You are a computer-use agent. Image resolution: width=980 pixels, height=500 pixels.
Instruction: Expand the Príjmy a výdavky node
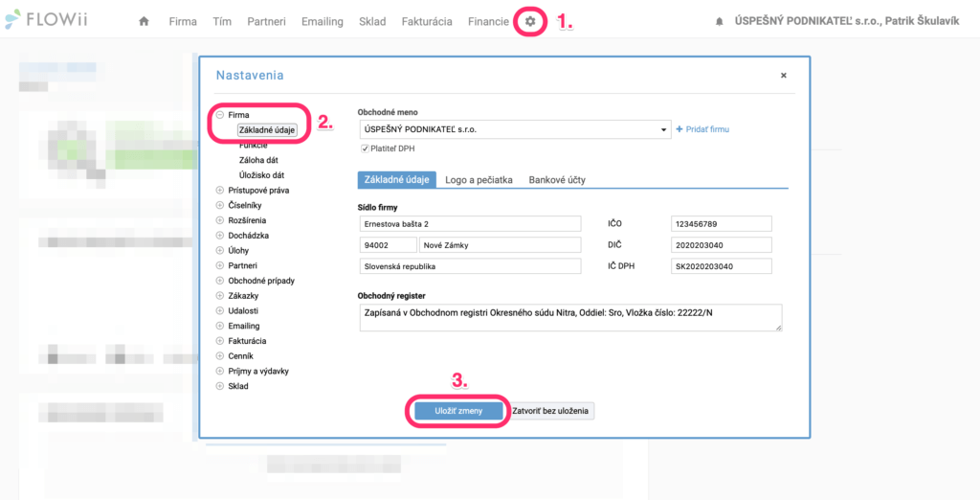click(220, 371)
